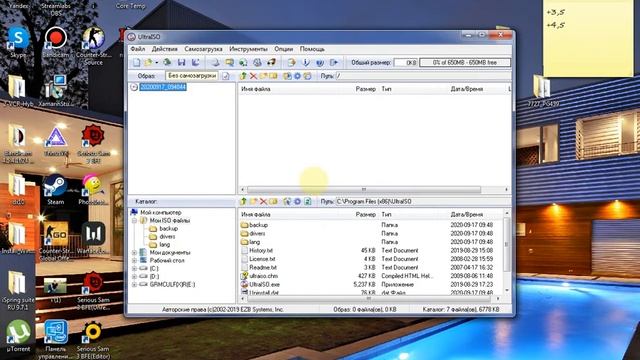The image size is (640, 360).
Task: Select Мой компьютер in the catalog tree
Action: 160,213
